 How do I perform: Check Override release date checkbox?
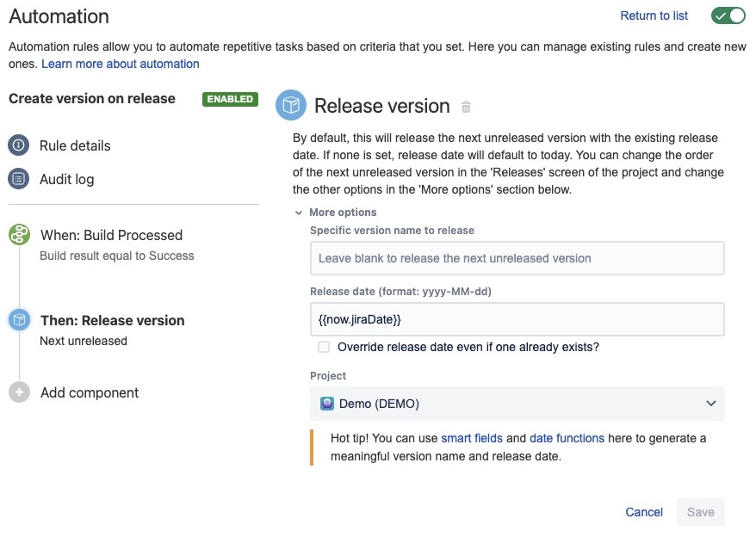[x=324, y=347]
